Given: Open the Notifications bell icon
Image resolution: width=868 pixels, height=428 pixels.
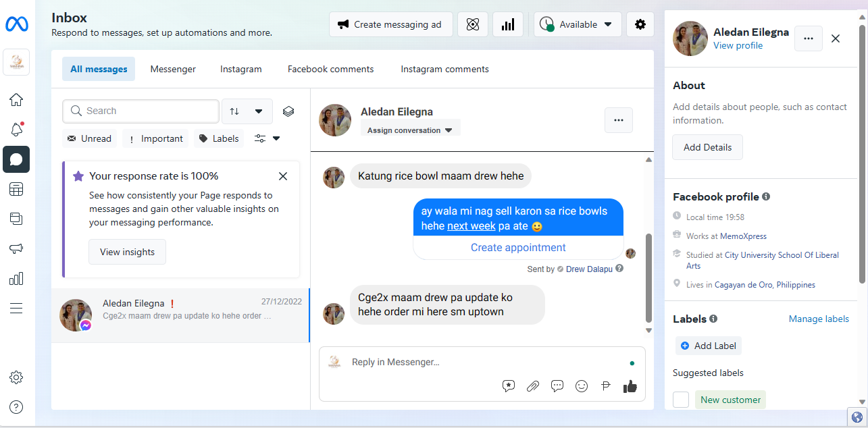Looking at the screenshot, I should point(16,130).
